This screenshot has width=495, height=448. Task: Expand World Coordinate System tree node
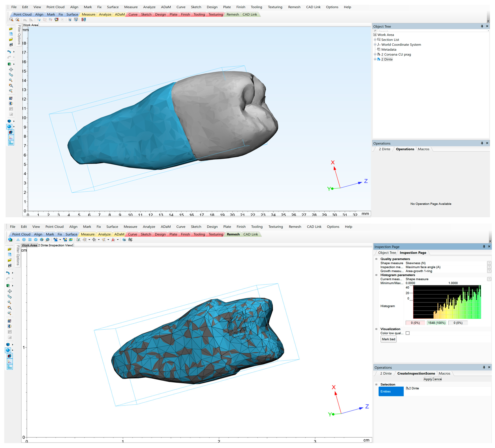click(375, 44)
